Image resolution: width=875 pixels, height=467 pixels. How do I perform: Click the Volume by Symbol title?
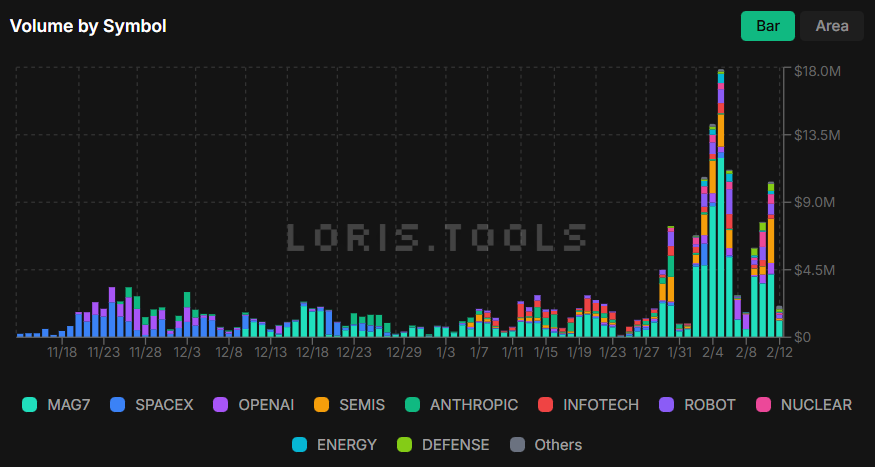[x=88, y=26]
